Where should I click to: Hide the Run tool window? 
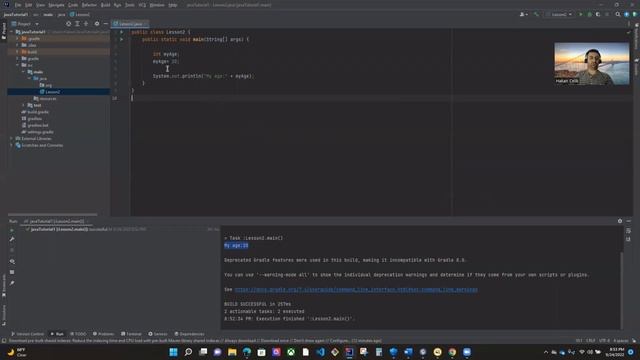tap(629, 221)
